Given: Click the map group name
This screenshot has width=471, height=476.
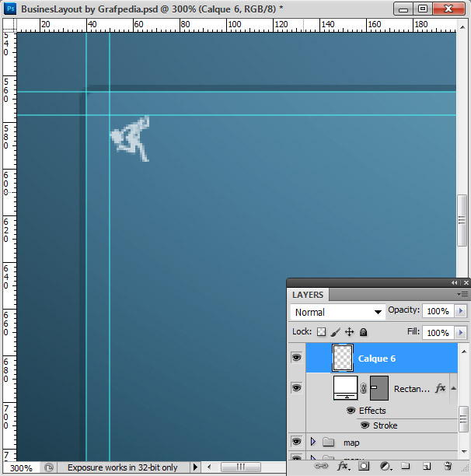Looking at the screenshot, I should (351, 443).
